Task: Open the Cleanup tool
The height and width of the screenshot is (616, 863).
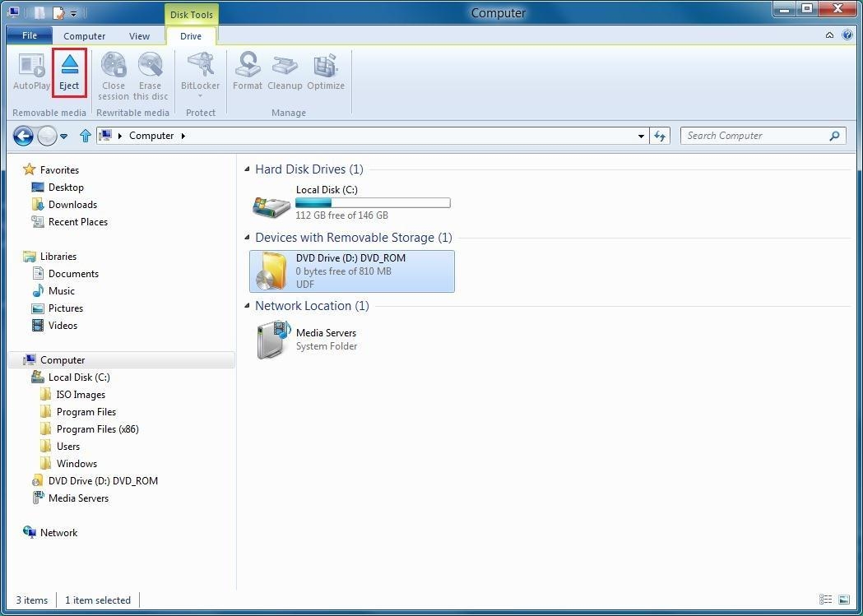Action: coord(285,72)
